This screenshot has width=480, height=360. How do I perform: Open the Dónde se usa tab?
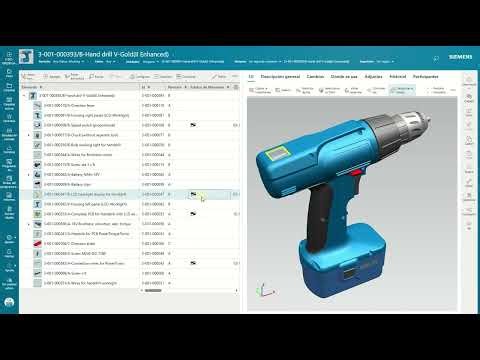click(344, 77)
